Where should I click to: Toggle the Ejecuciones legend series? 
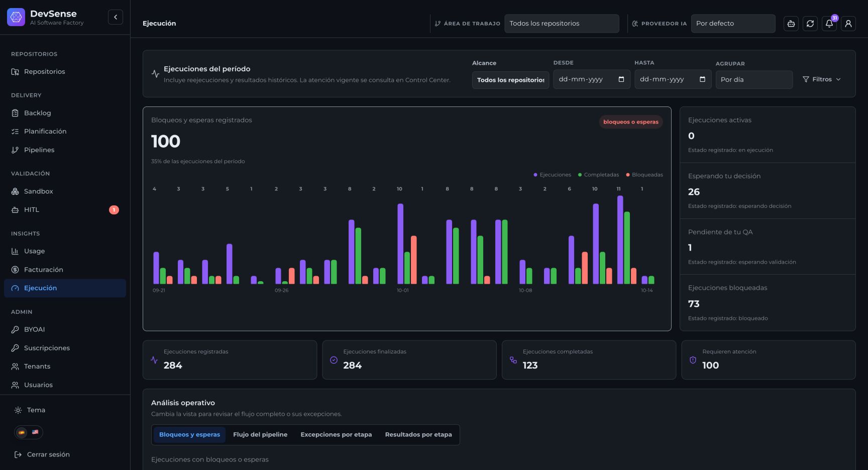(552, 175)
